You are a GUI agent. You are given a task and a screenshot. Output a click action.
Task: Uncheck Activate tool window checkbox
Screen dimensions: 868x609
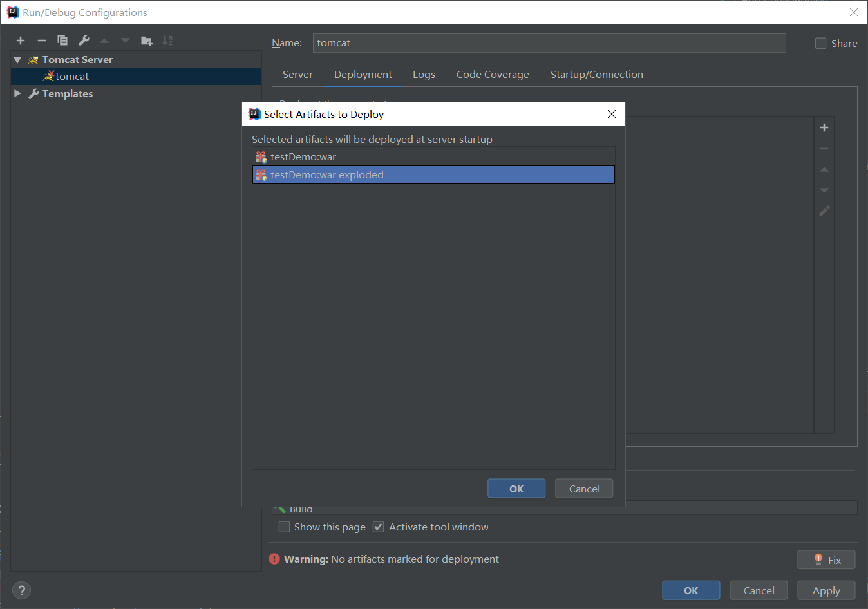[379, 527]
